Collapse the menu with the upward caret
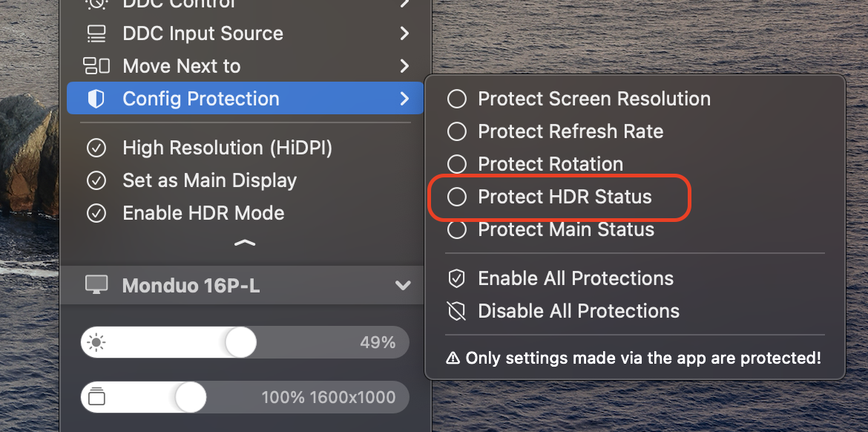868x432 pixels. point(245,243)
